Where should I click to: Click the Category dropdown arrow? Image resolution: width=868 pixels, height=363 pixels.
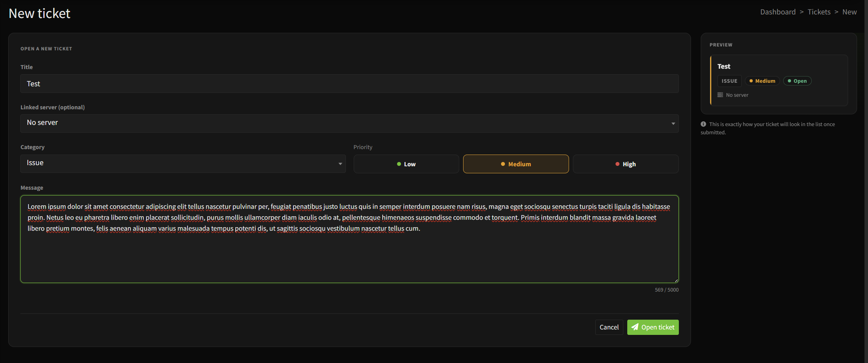340,164
